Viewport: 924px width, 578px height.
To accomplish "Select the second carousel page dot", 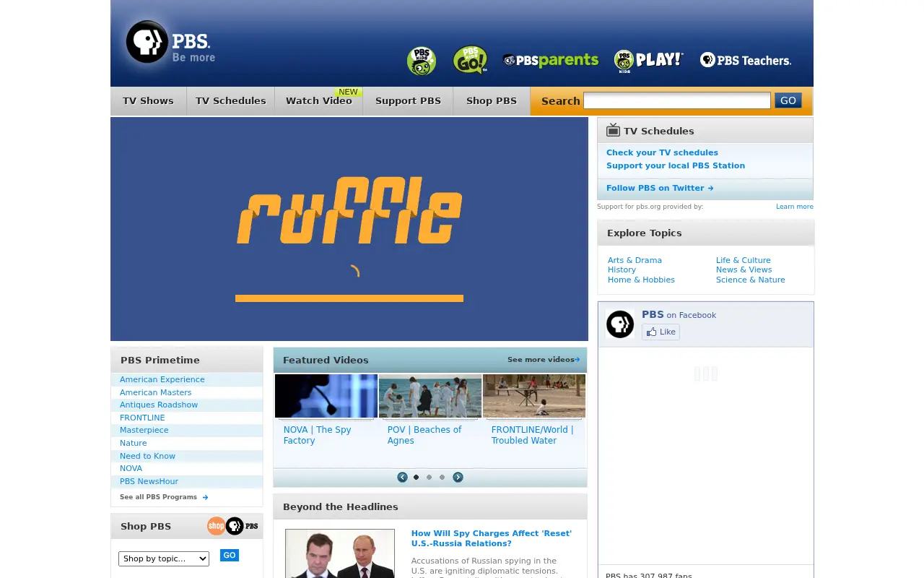I will click(429, 477).
